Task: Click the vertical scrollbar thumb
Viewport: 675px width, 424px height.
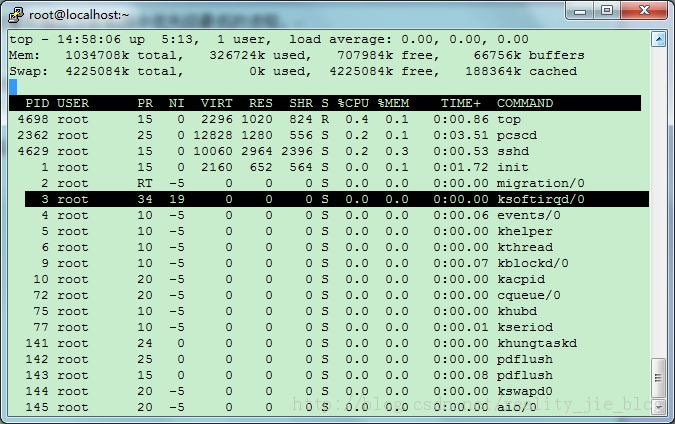Action: (x=659, y=378)
